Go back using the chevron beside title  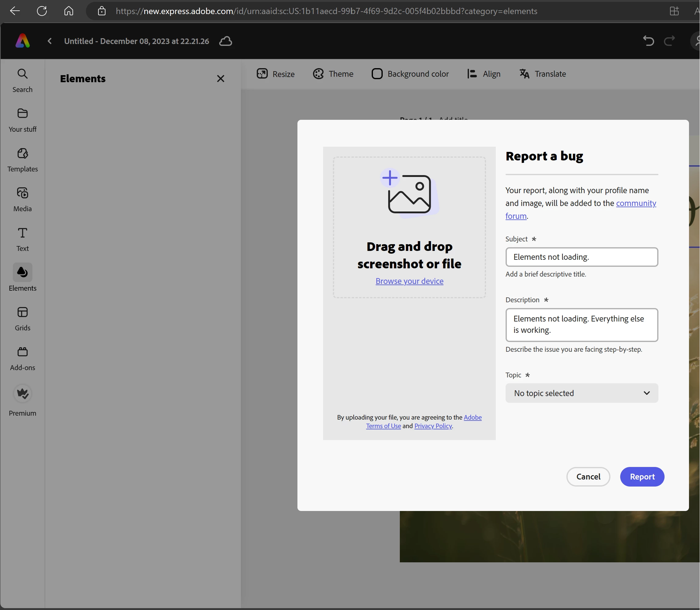coord(50,41)
